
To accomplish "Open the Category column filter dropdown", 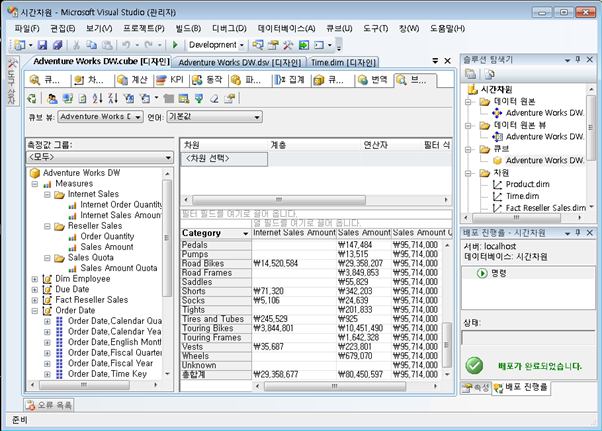I will tap(245, 233).
